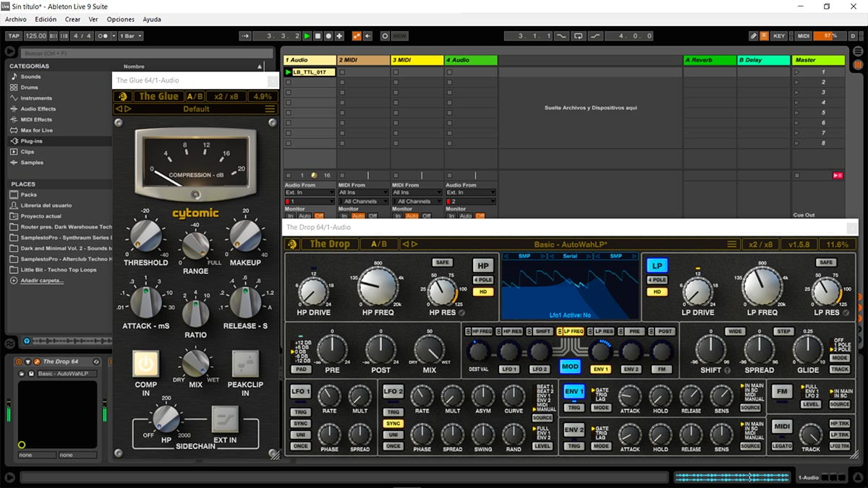
Task: Click the transport Stop button
Action: tap(318, 35)
